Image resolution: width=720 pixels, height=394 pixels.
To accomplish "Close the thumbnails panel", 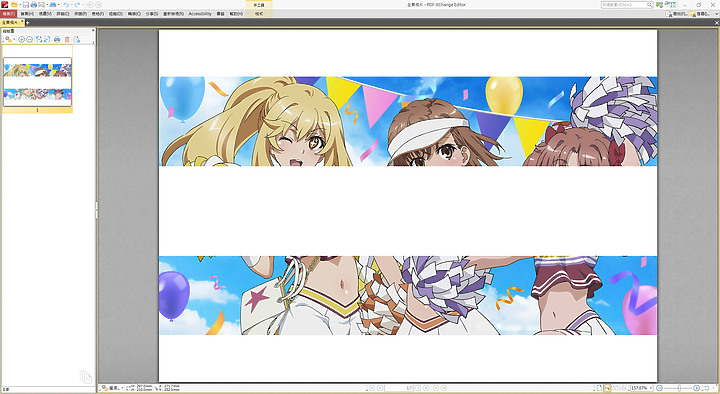I will coord(93,30).
